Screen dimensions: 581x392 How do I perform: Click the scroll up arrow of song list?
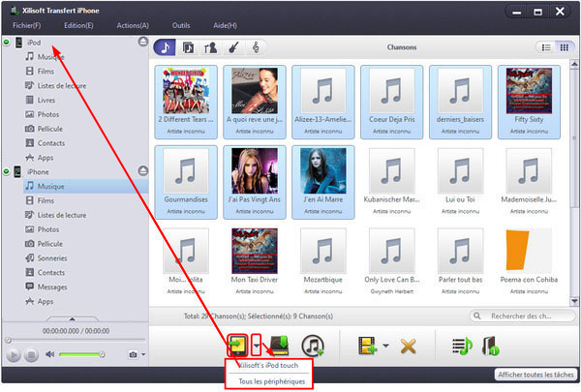tap(574, 64)
